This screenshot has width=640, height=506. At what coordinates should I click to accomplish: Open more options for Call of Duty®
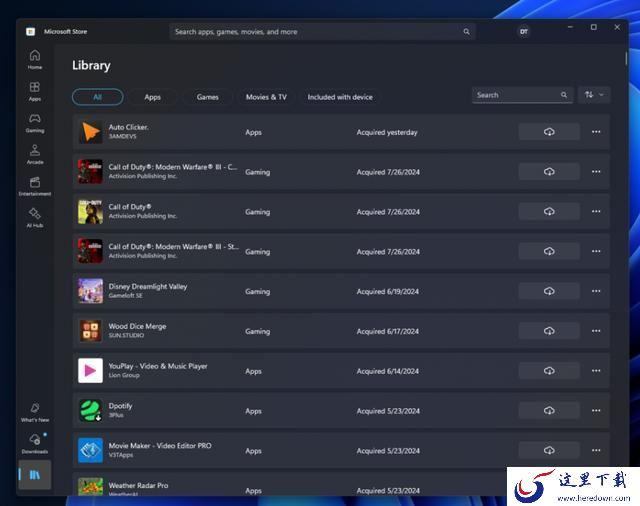click(596, 211)
